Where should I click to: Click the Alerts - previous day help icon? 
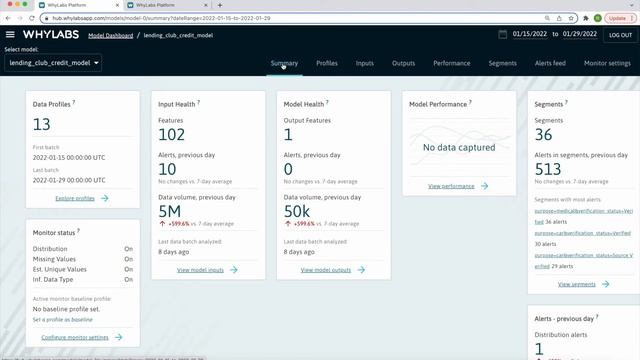[x=597, y=317]
